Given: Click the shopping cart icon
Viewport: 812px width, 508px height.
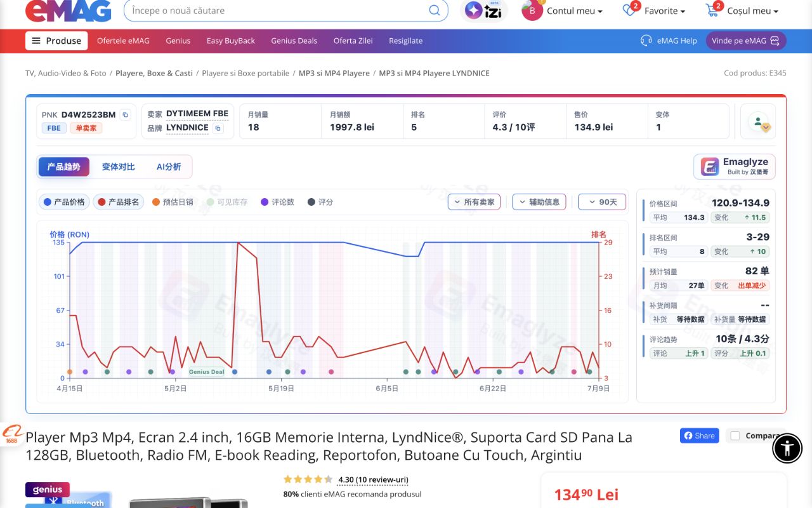Looking at the screenshot, I should [x=712, y=10].
